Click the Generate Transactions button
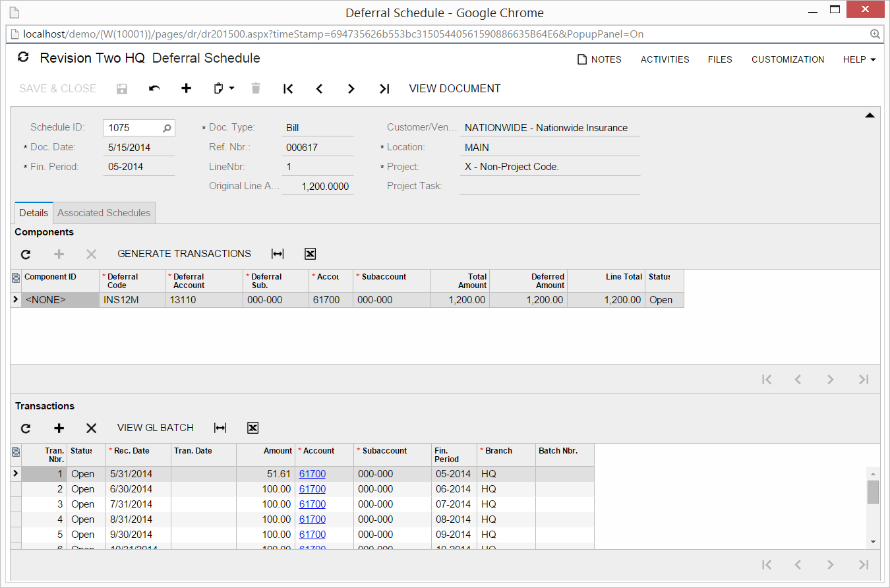Screen dimensions: 890x588 pyautogui.click(x=184, y=254)
